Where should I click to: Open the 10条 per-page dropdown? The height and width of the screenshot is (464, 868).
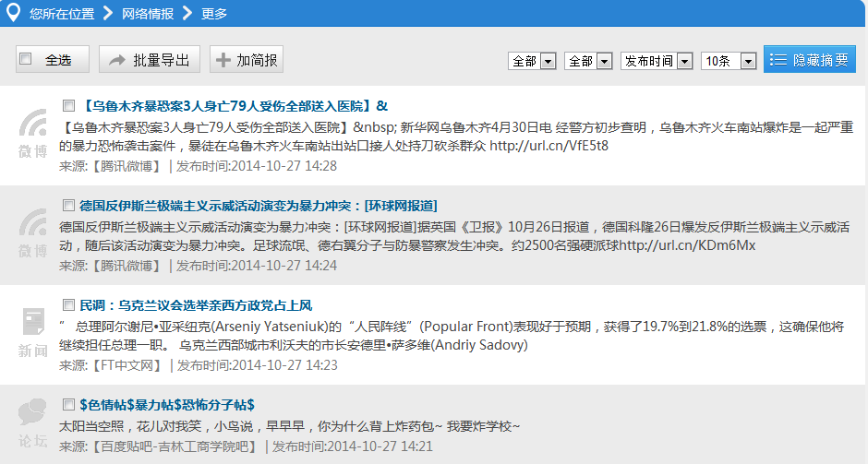point(729,61)
